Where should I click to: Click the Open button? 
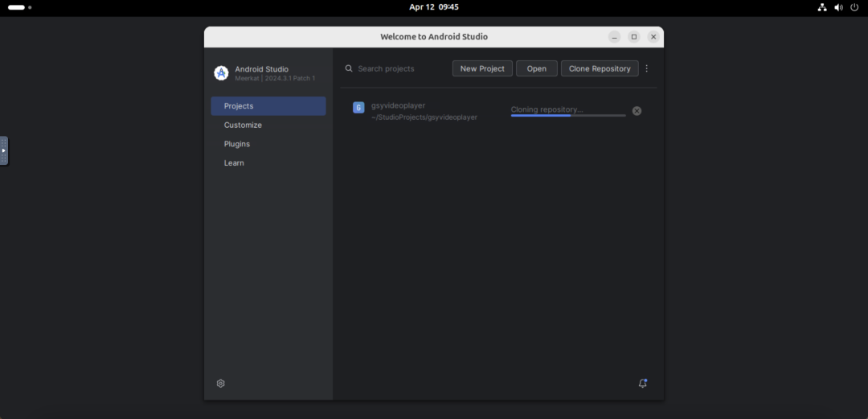[x=536, y=68]
